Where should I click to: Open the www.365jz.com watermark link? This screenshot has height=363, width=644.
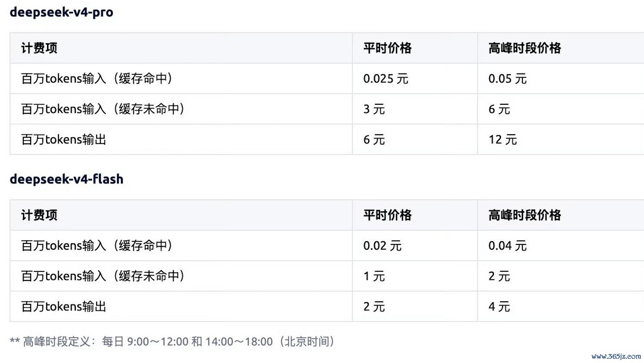(616, 356)
